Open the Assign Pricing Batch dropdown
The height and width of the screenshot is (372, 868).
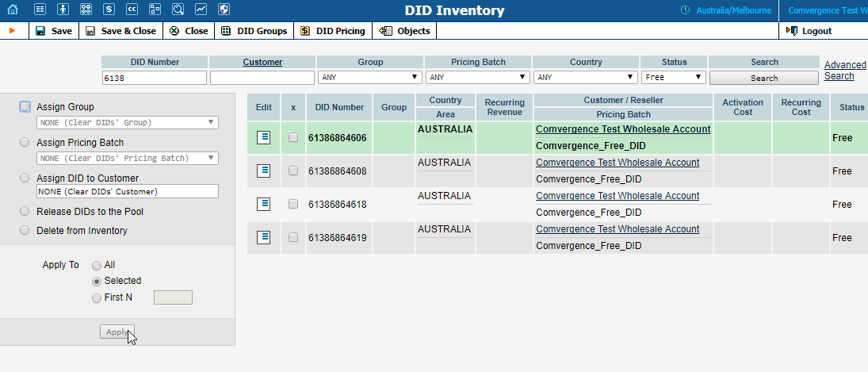tap(128, 158)
